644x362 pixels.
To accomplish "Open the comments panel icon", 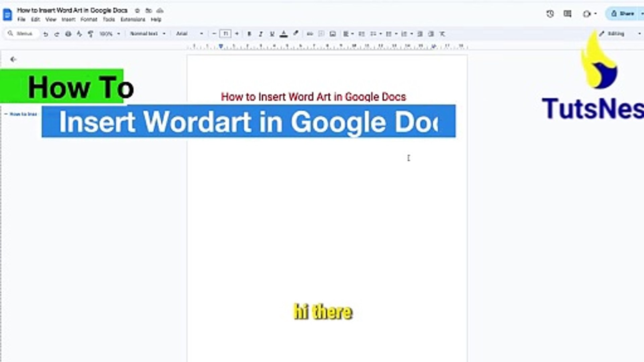I will pyautogui.click(x=568, y=14).
